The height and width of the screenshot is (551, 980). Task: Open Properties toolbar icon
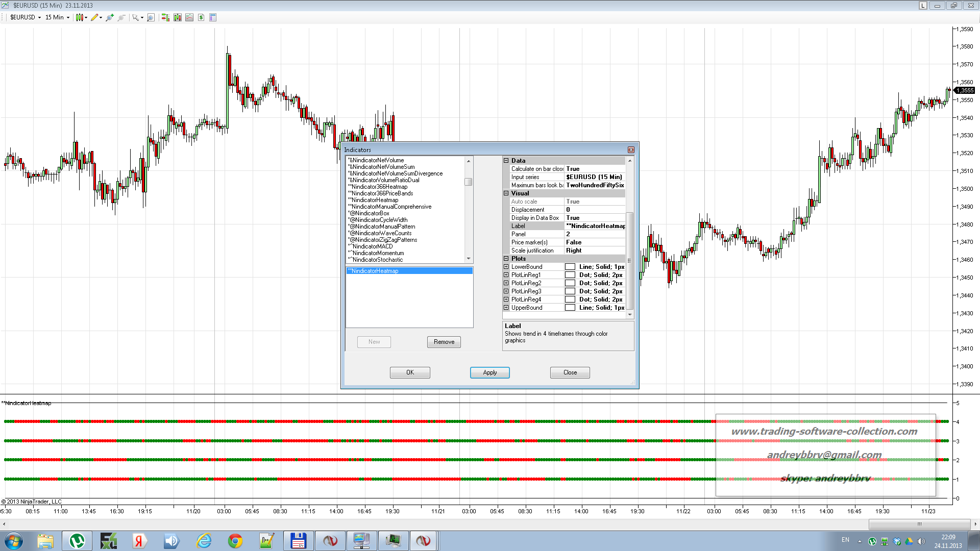point(213,17)
